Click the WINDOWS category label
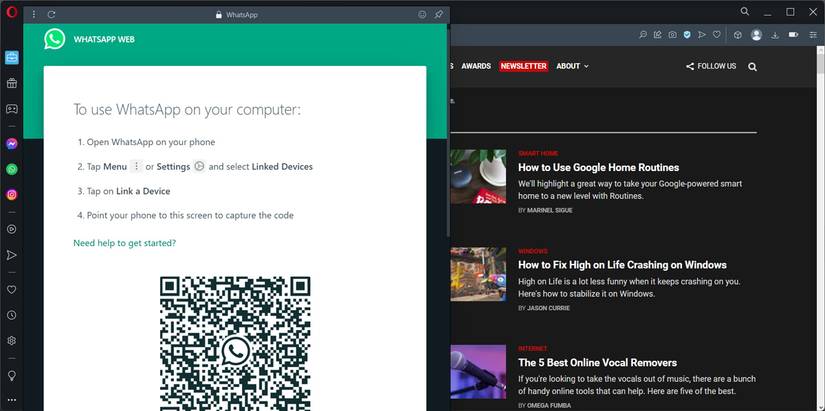 532,251
